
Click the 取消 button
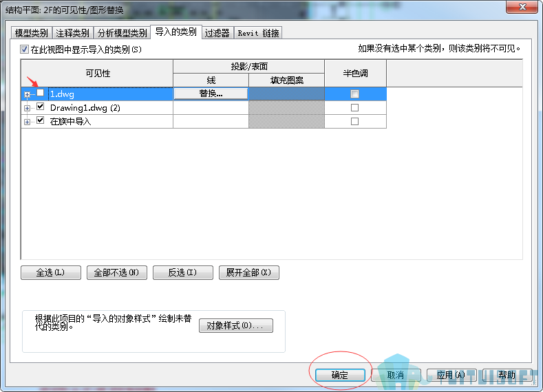[396, 375]
